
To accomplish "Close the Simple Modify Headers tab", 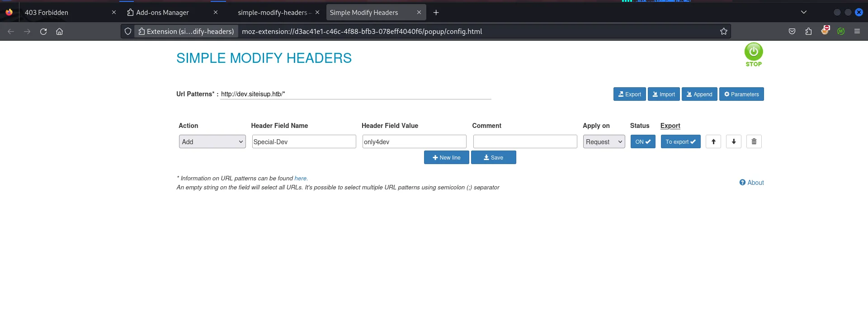I will (x=419, y=13).
